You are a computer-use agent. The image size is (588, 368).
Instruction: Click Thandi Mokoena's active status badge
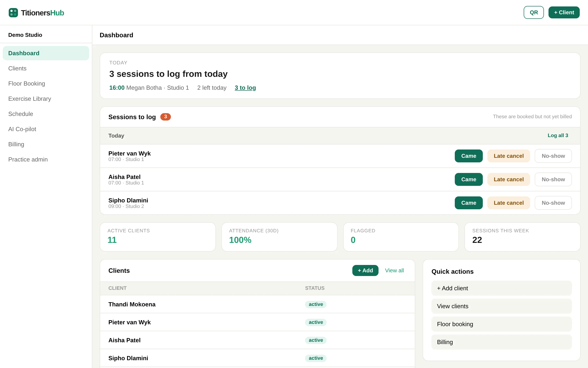coord(316,304)
